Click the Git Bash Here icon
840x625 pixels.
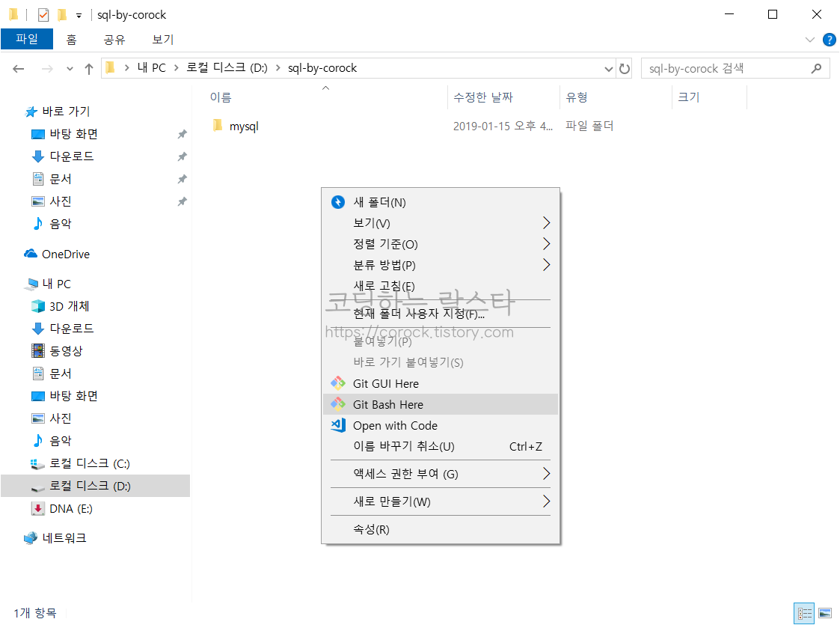pyautogui.click(x=339, y=404)
